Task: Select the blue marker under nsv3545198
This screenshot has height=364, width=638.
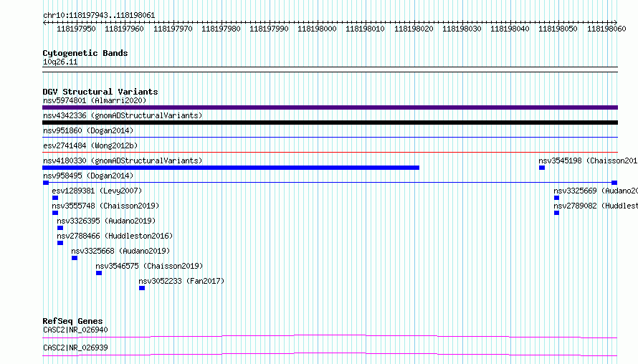Action: pos(542,168)
